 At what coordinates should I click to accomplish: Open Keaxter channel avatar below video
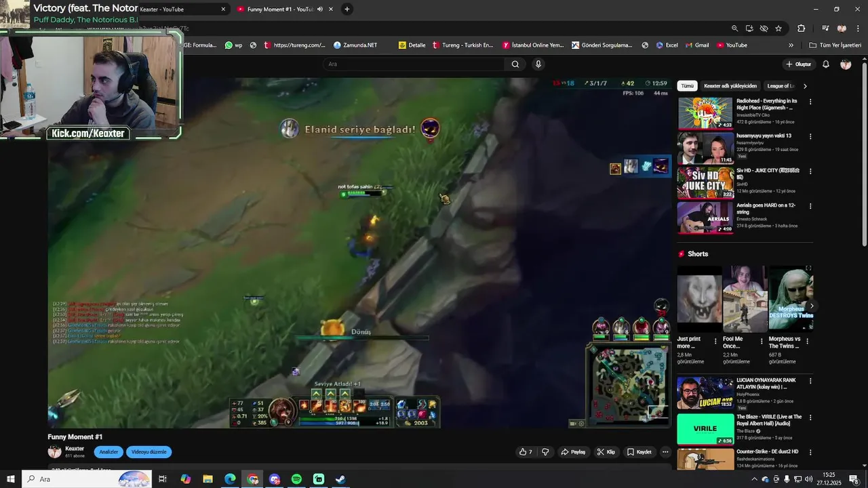click(x=54, y=452)
